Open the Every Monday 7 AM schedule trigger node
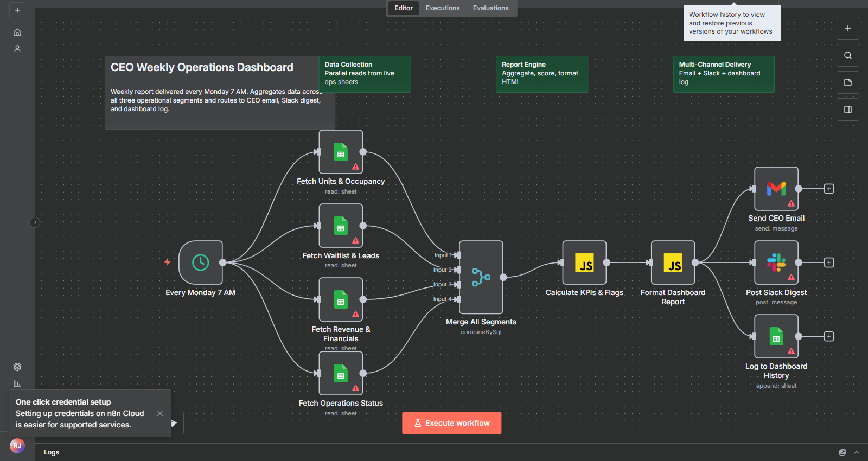This screenshot has height=461, width=868. pos(201,262)
